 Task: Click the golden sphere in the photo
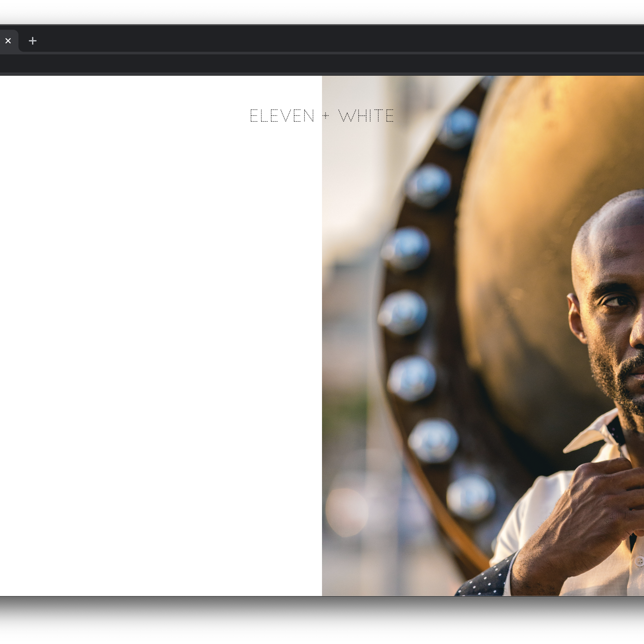(533, 200)
